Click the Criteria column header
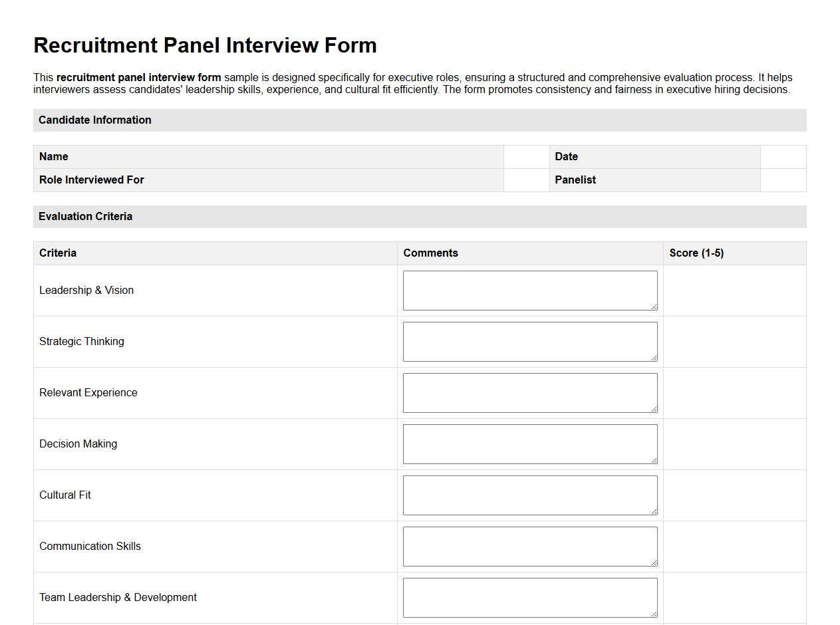Image resolution: width=840 pixels, height=625 pixels. tap(58, 253)
